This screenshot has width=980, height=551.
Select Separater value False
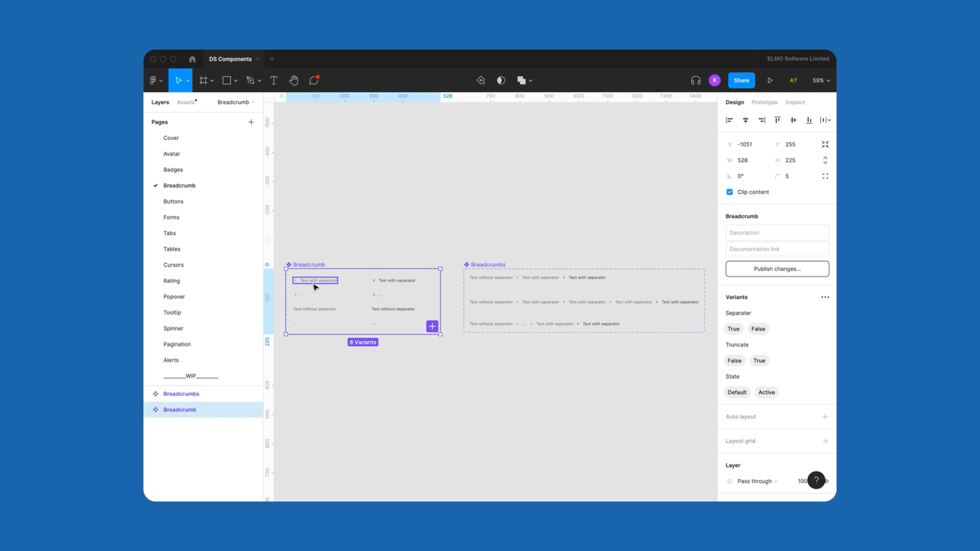pos(758,329)
